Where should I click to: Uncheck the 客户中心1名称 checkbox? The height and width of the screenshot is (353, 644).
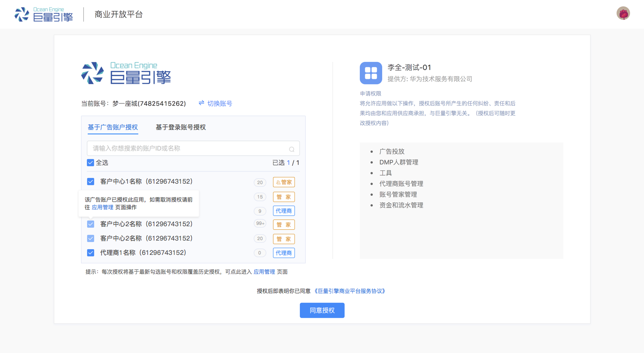[90, 181]
